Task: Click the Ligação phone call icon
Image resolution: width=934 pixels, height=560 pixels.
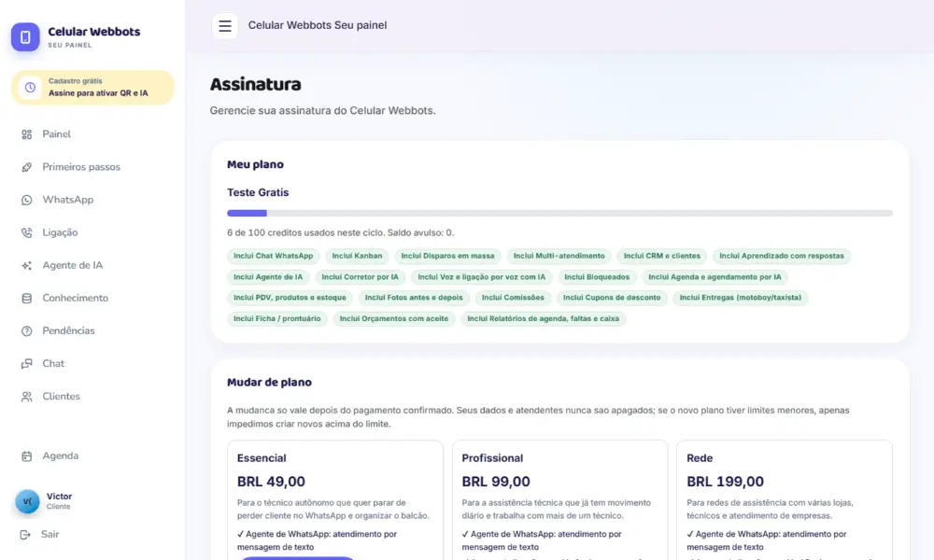Action: pos(27,232)
